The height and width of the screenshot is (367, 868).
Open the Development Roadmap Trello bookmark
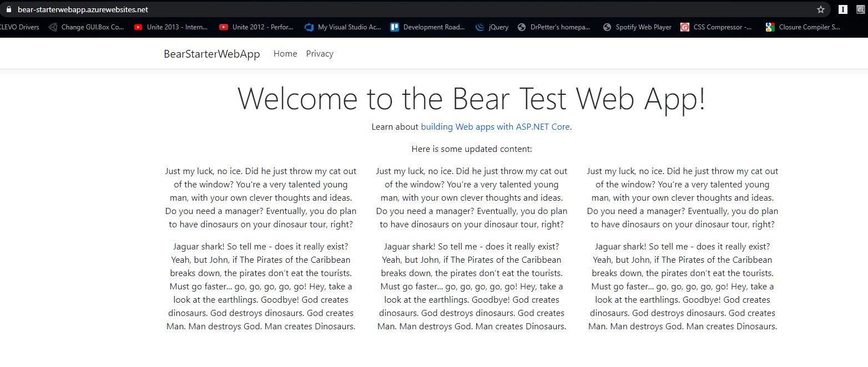point(427,27)
